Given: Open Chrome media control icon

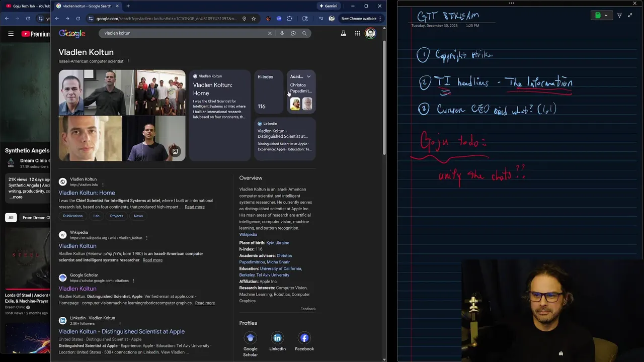Looking at the screenshot, I should pos(320,19).
